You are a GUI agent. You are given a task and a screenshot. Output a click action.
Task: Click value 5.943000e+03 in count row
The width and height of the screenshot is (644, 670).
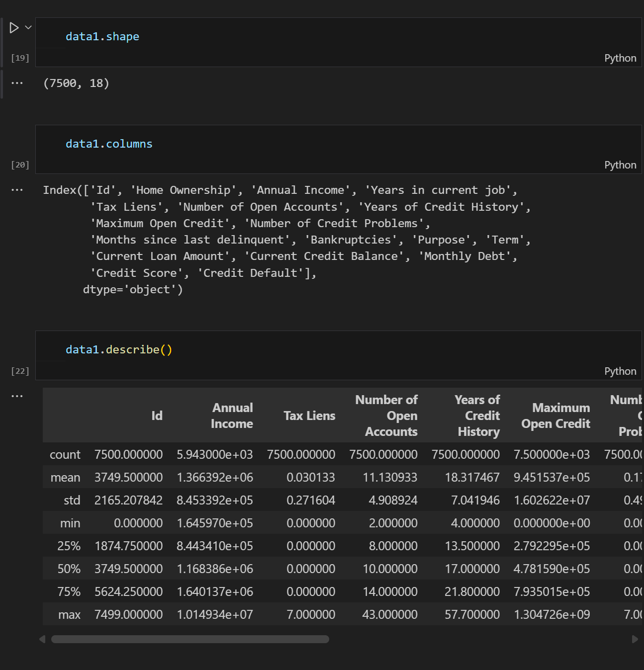(x=215, y=455)
